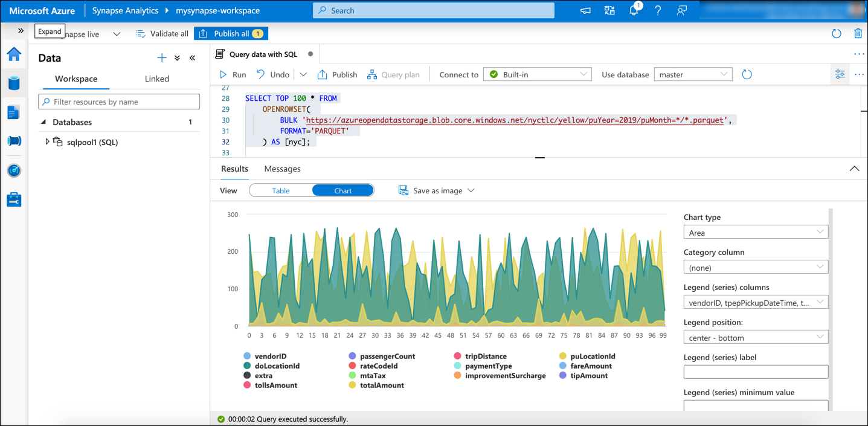Screen dimensions: 868x426
Task: Toggle the fareAmount legend series
Action: [x=585, y=366]
